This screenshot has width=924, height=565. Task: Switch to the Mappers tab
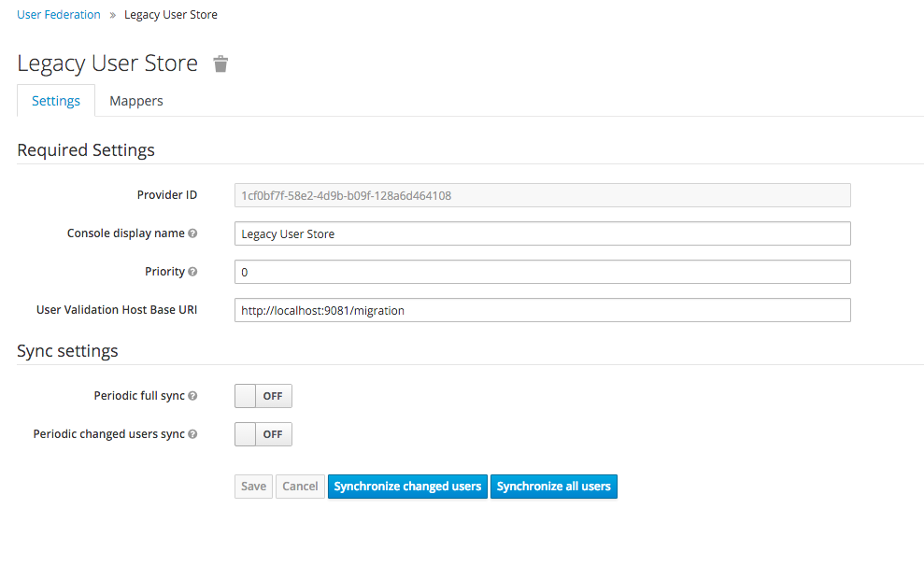(x=135, y=101)
